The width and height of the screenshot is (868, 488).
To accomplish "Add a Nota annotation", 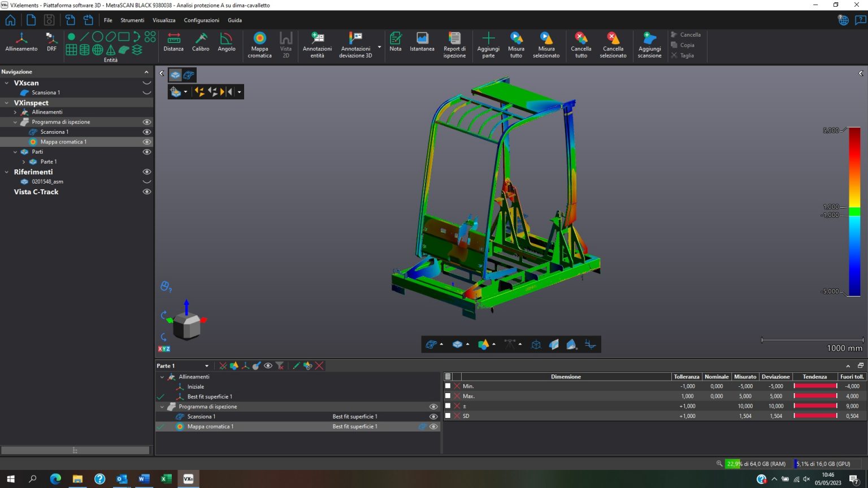I will pyautogui.click(x=395, y=45).
